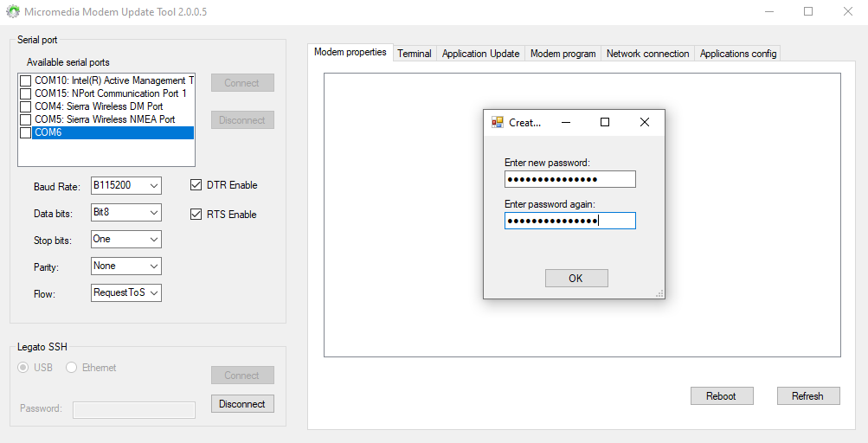Disable the RTS Enable checkbox
Screen dimensions: 868x443
(196, 215)
